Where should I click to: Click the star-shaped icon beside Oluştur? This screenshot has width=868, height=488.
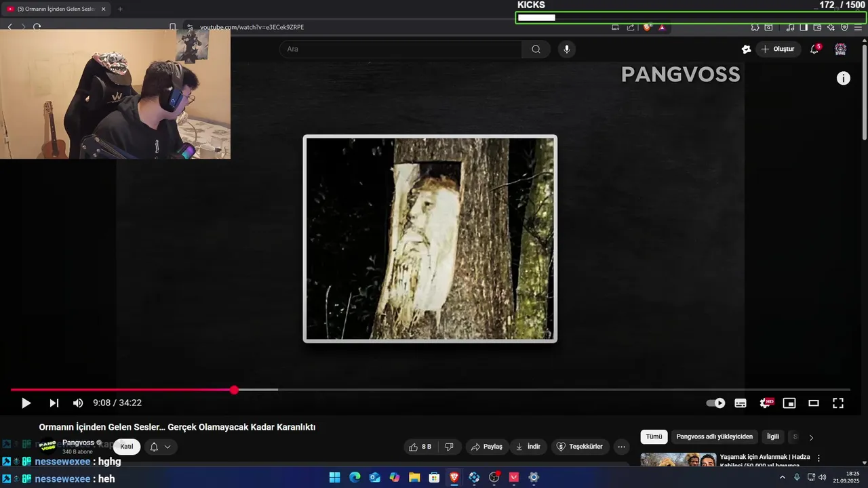point(746,49)
